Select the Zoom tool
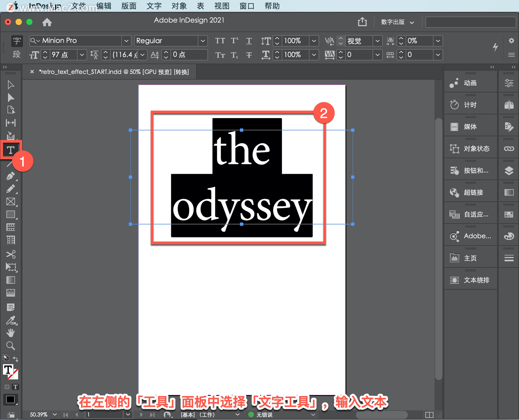Viewport: 519px width, 420px height. pyautogui.click(x=11, y=346)
